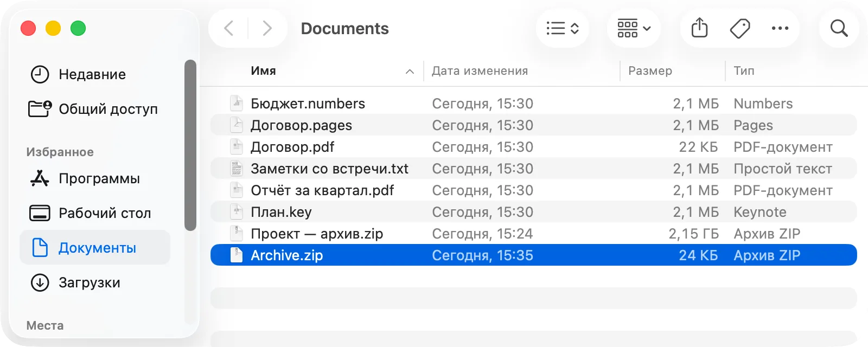868x347 pixels.
Task: Click the 22 КБ size value
Action: 698,147
